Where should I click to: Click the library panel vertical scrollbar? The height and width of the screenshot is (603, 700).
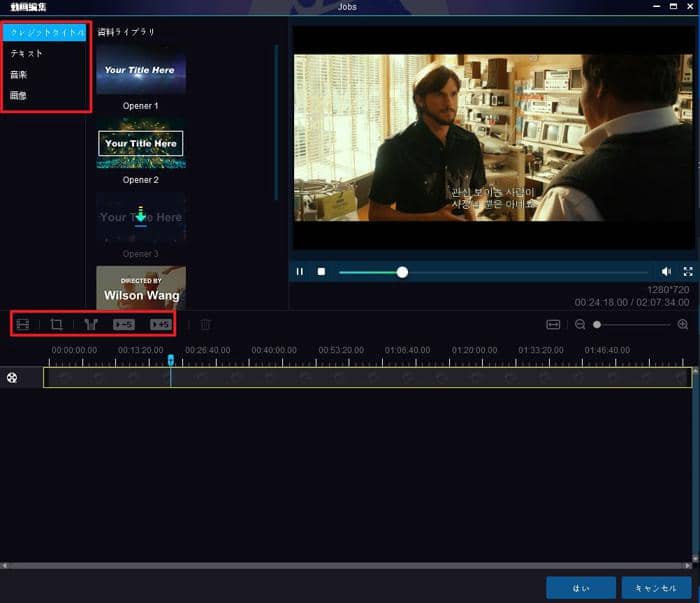click(276, 122)
